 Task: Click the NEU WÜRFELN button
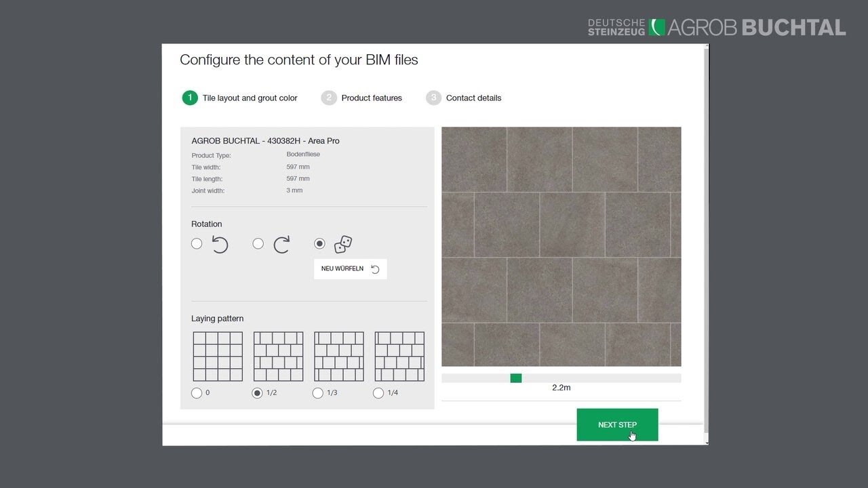(x=350, y=269)
